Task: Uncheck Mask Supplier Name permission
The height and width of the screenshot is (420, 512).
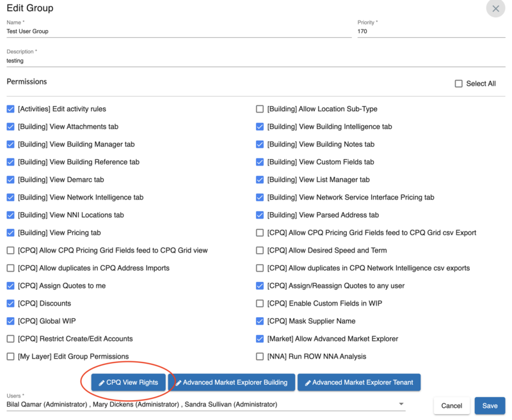Action: [x=260, y=321]
